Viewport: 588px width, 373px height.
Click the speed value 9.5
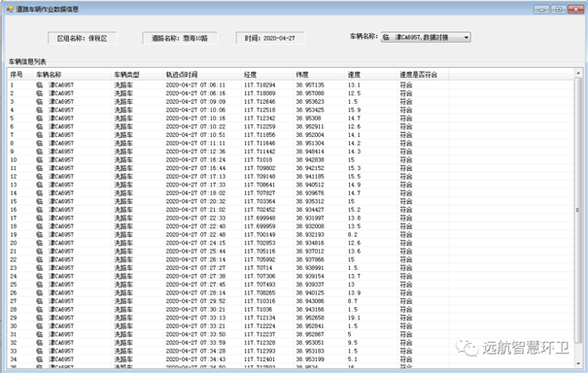coord(353,343)
